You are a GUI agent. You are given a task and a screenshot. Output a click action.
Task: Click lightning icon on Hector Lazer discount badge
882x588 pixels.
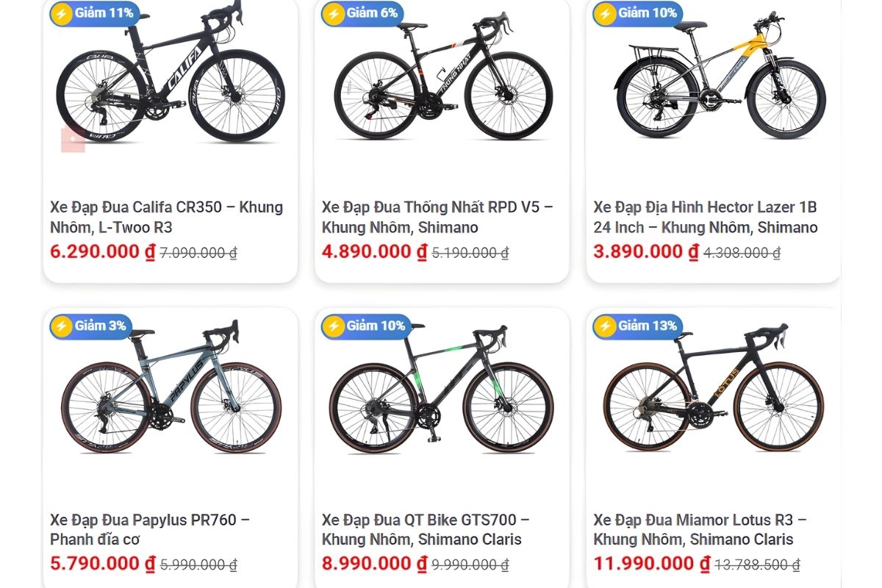(x=605, y=13)
